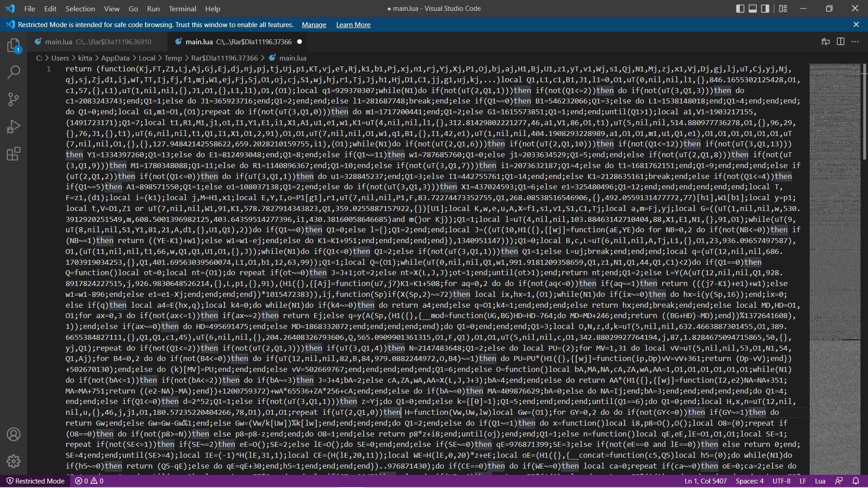Toggle the Secondary Side Bar layout button
This screenshot has width=868, height=488.
[765, 9]
